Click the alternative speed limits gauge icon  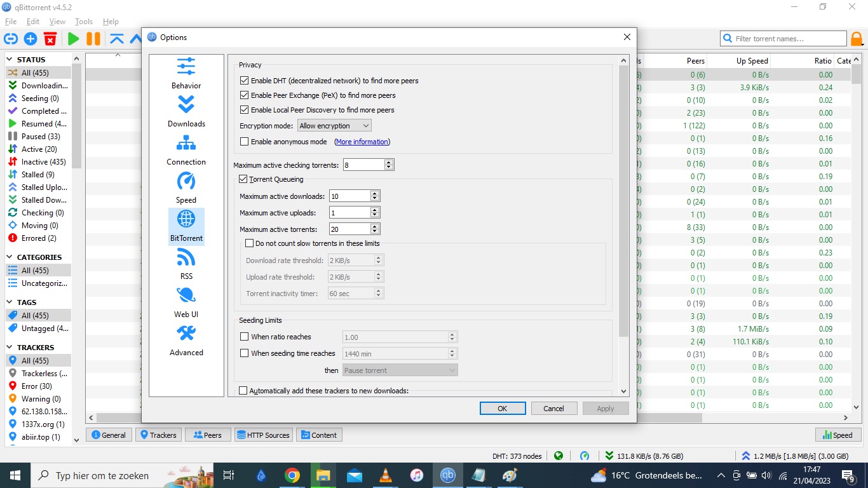tap(585, 456)
